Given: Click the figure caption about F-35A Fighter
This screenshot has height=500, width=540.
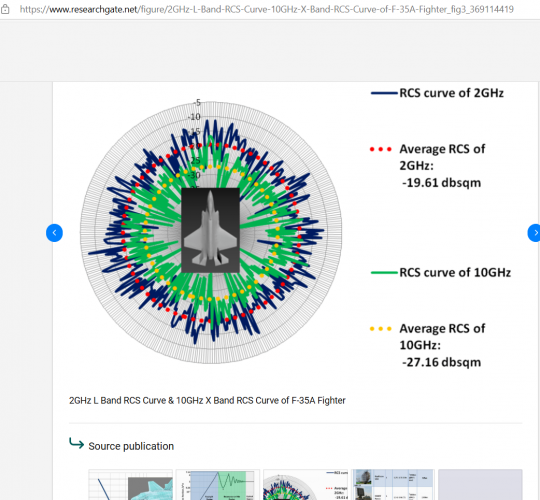Looking at the screenshot, I should click(207, 400).
